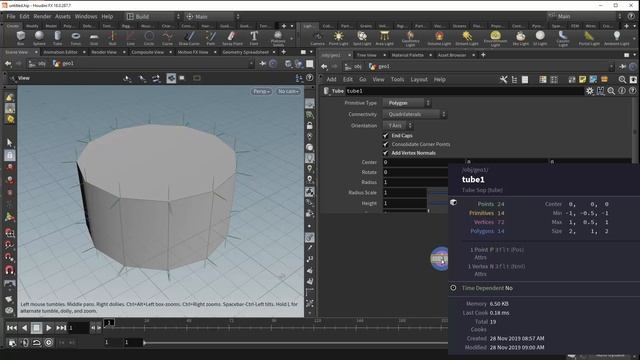Toggle the End Caps checkbox
This screenshot has width=640, height=360.
386,135
